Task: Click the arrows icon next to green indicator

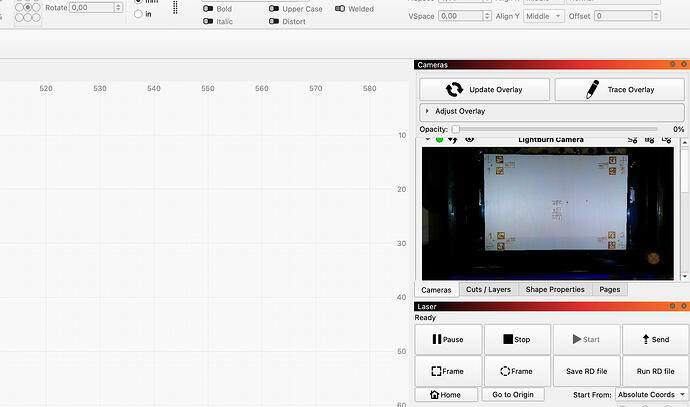Action: [453, 139]
